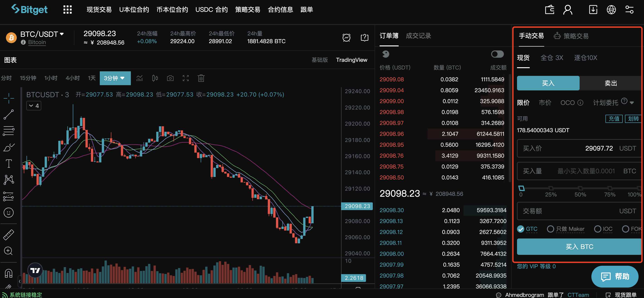The image size is (644, 298).
Task: Select the measure ruler tool
Action: click(x=9, y=235)
